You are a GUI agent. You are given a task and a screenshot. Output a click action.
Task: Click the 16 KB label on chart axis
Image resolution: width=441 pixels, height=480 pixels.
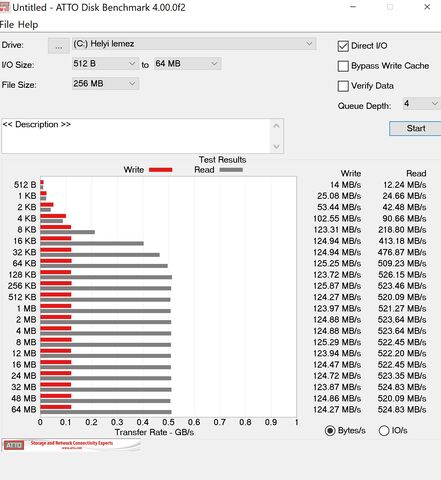pyautogui.click(x=25, y=241)
